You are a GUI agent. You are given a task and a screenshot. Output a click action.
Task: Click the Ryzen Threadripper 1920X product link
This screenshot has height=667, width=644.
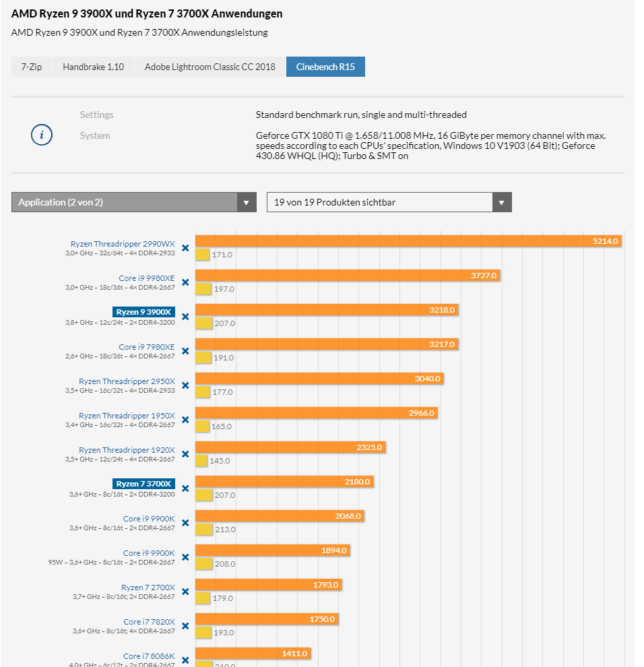127,450
